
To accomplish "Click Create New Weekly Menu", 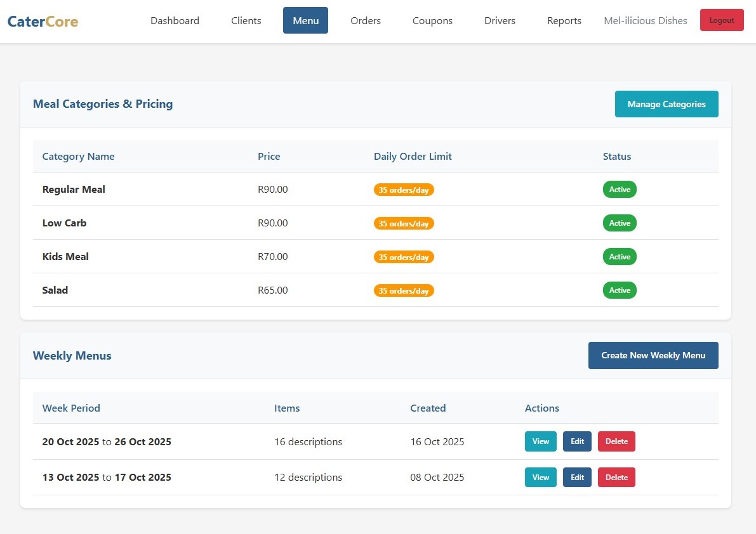I will 653,356.
